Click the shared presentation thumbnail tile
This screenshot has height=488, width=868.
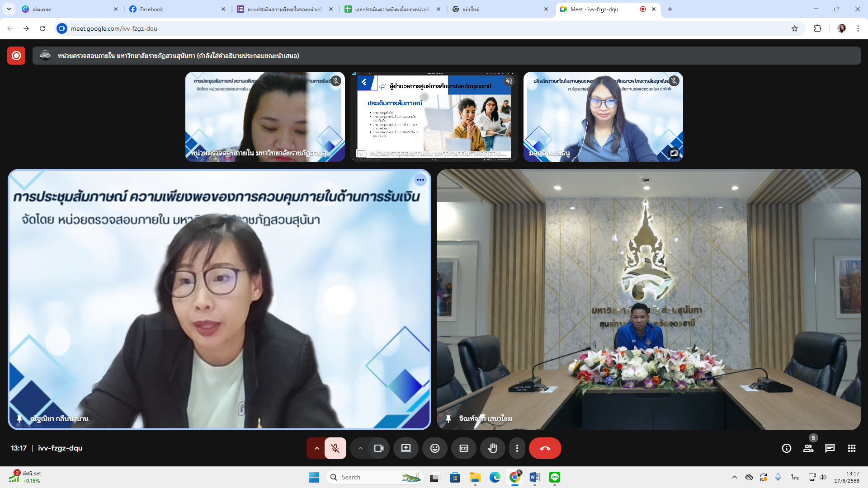(x=434, y=117)
